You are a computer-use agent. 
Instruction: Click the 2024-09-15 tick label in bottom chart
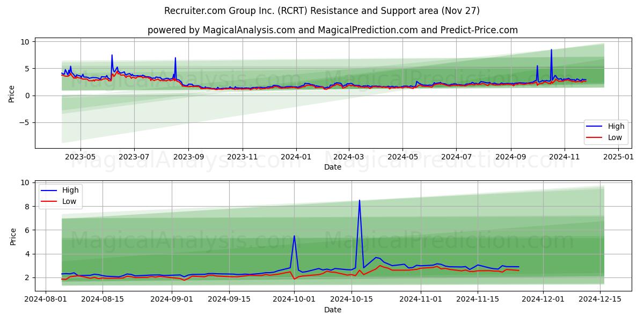coord(229,300)
